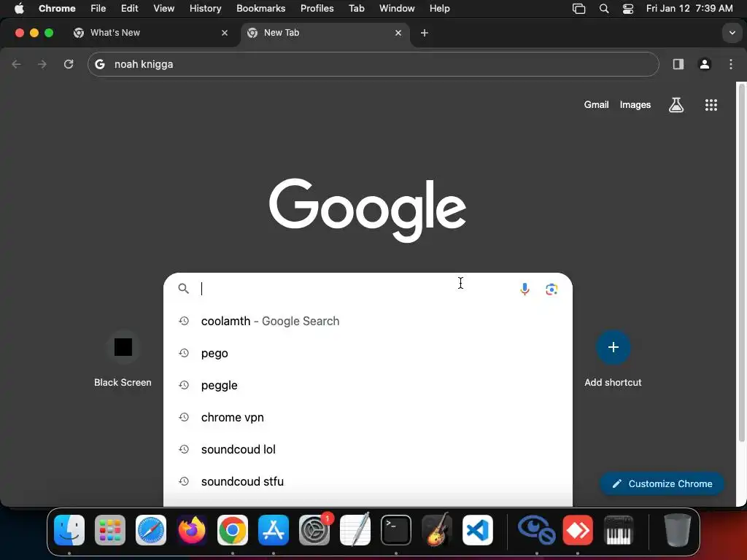Open the Images link
The width and height of the screenshot is (747, 560).
635,105
